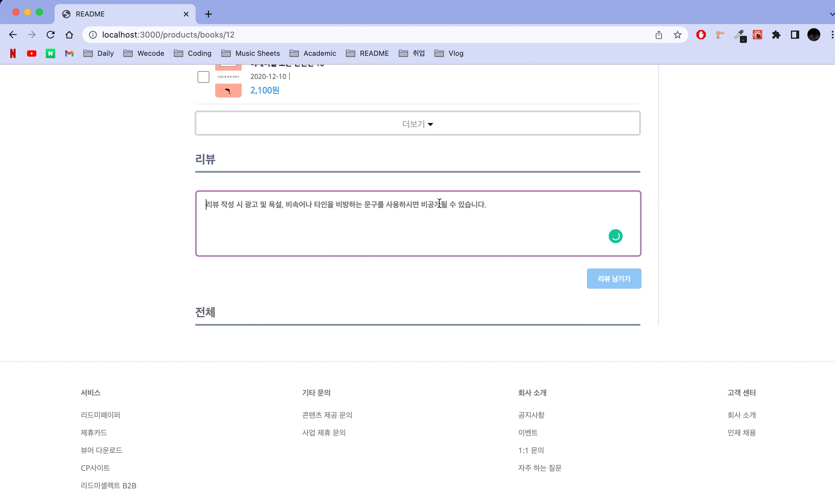This screenshot has width=835, height=504.
Task: Expand the 더보기 list
Action: (x=417, y=123)
